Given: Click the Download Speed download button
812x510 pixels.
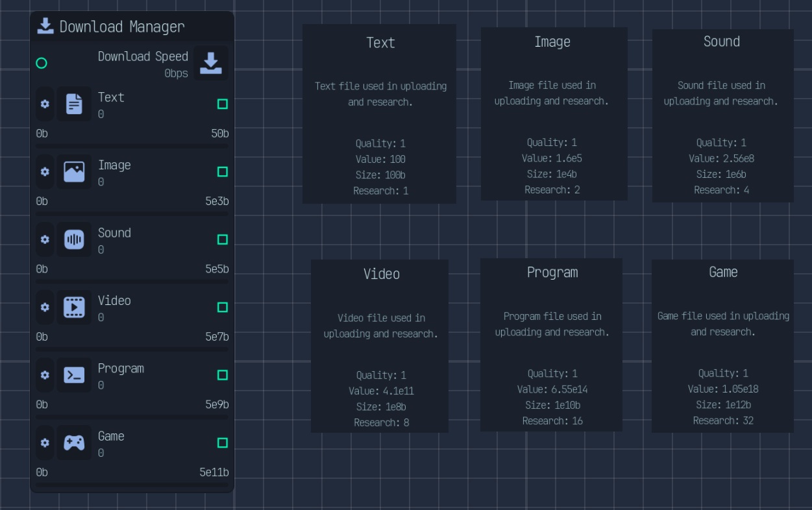Looking at the screenshot, I should [x=210, y=63].
